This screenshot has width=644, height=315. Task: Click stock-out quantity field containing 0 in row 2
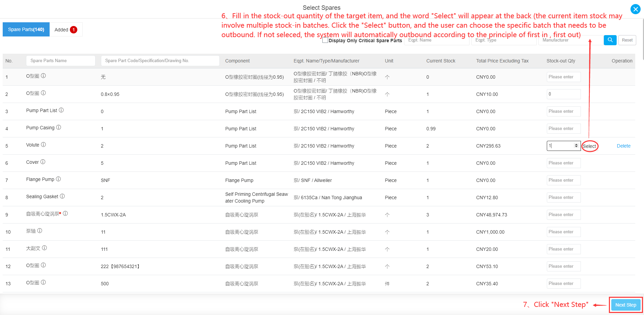pyautogui.click(x=563, y=94)
